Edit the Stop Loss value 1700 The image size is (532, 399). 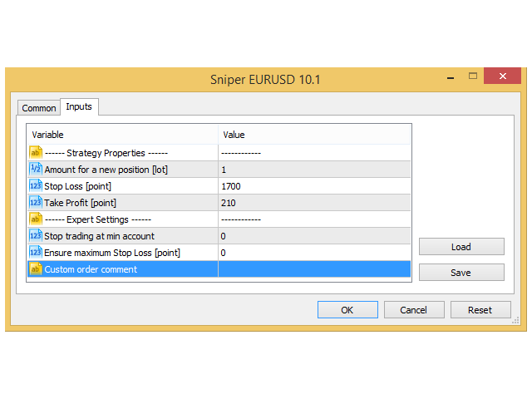coord(314,186)
